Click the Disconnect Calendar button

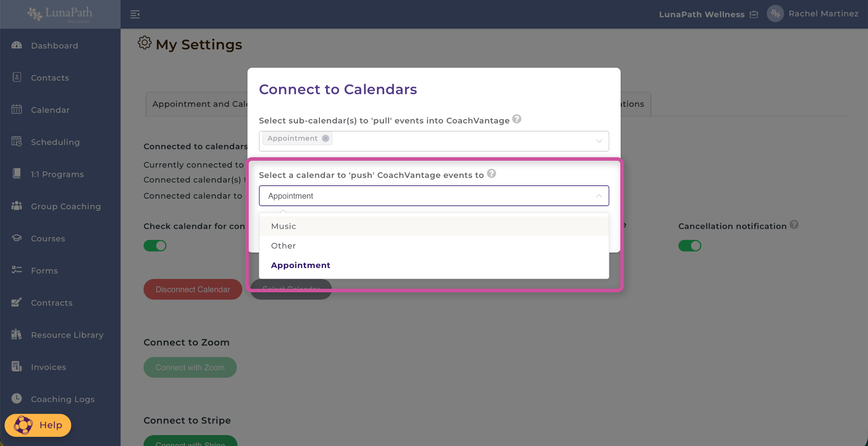[x=193, y=289]
